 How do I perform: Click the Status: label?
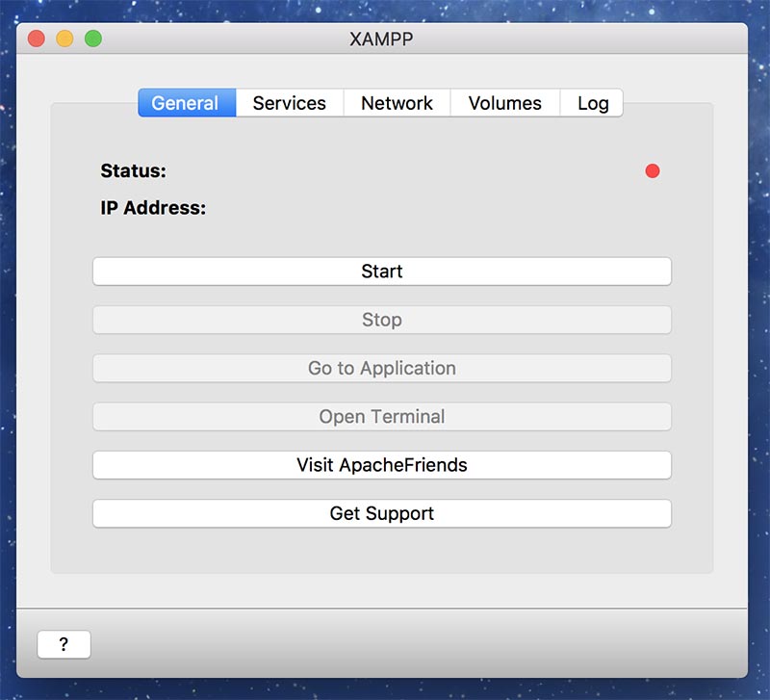click(x=133, y=171)
